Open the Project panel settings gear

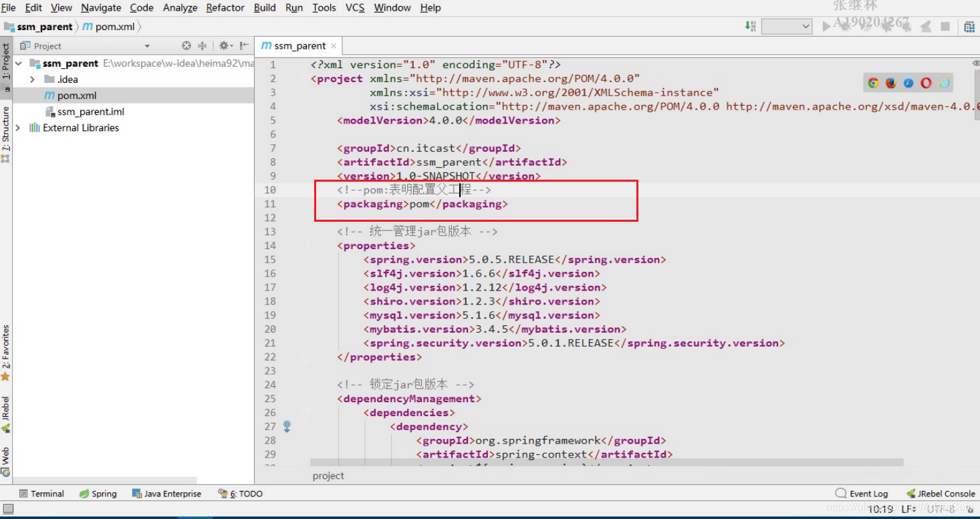pos(225,46)
